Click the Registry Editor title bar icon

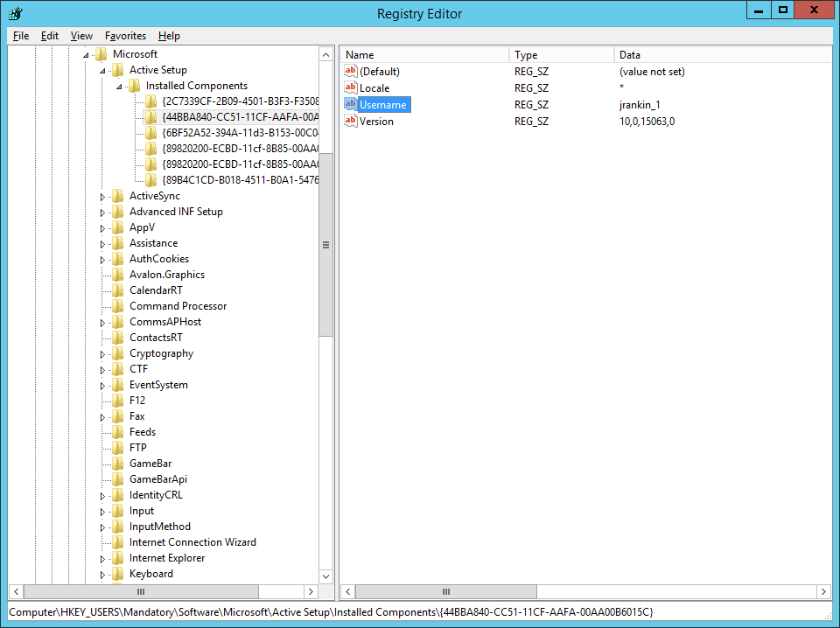tap(15, 14)
